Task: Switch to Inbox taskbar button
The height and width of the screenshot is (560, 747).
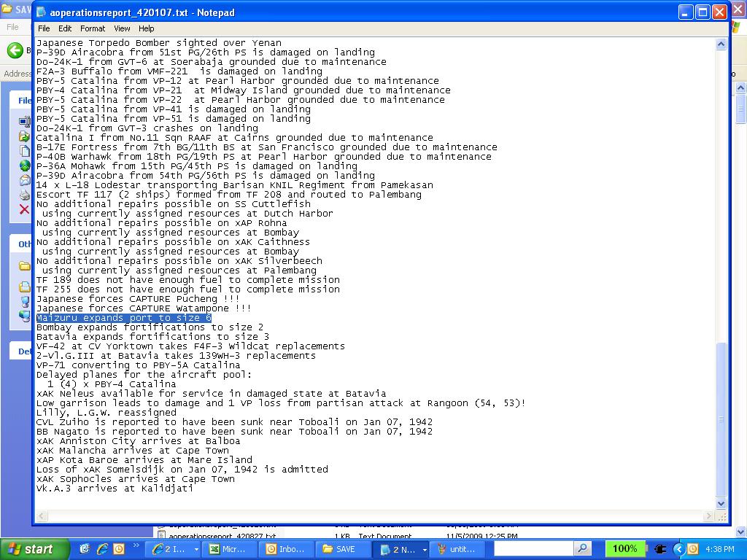Action: coord(286,549)
